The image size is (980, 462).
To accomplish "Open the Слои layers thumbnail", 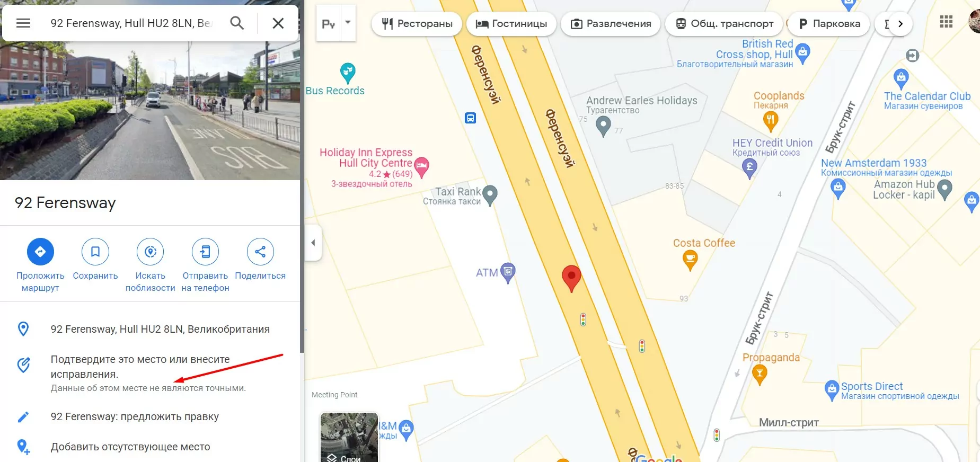I will (349, 438).
